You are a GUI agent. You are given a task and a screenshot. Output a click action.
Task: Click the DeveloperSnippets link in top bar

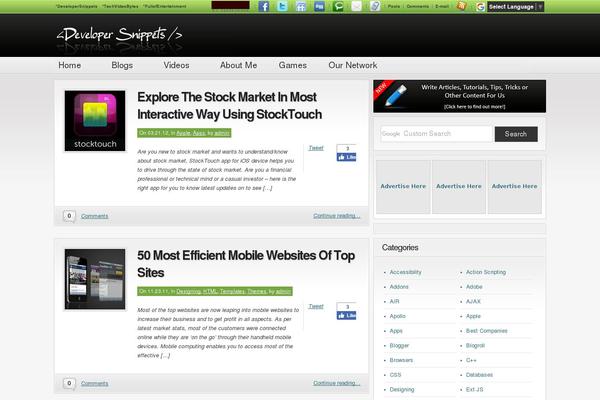[x=77, y=6]
